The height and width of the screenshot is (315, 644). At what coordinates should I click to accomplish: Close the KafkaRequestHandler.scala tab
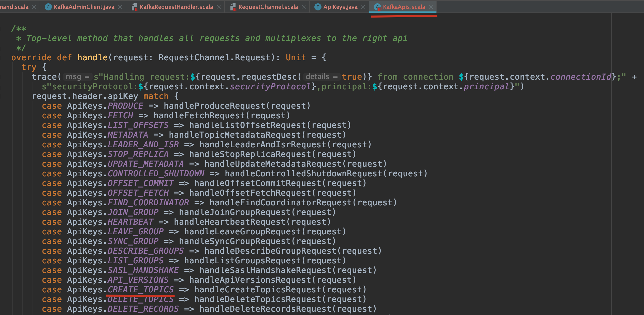pos(219,7)
